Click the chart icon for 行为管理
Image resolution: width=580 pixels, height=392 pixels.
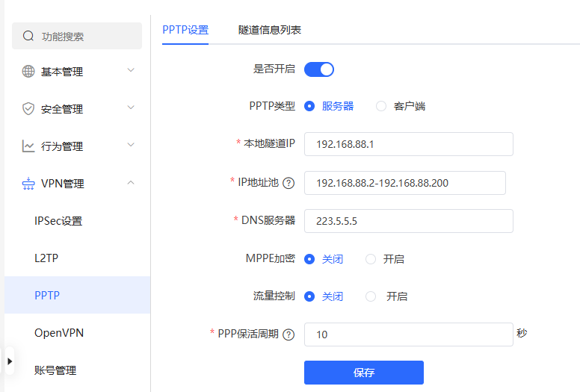coord(28,146)
